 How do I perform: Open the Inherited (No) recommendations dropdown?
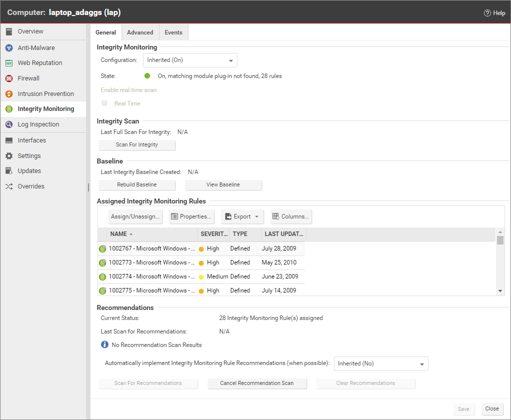[380, 363]
